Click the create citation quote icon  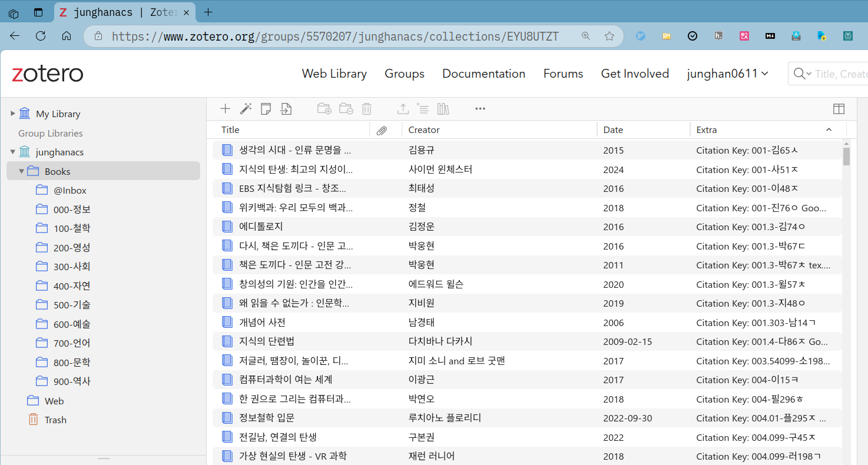(x=422, y=108)
